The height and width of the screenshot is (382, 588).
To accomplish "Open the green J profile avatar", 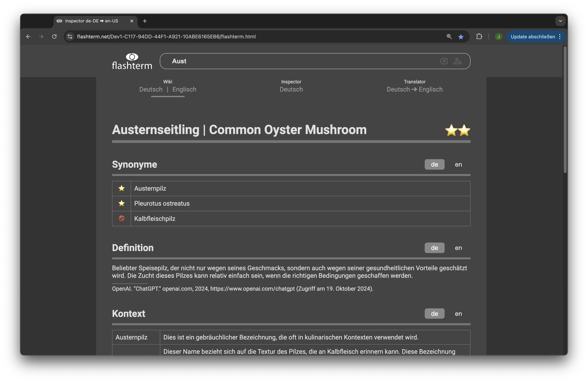I will (499, 37).
